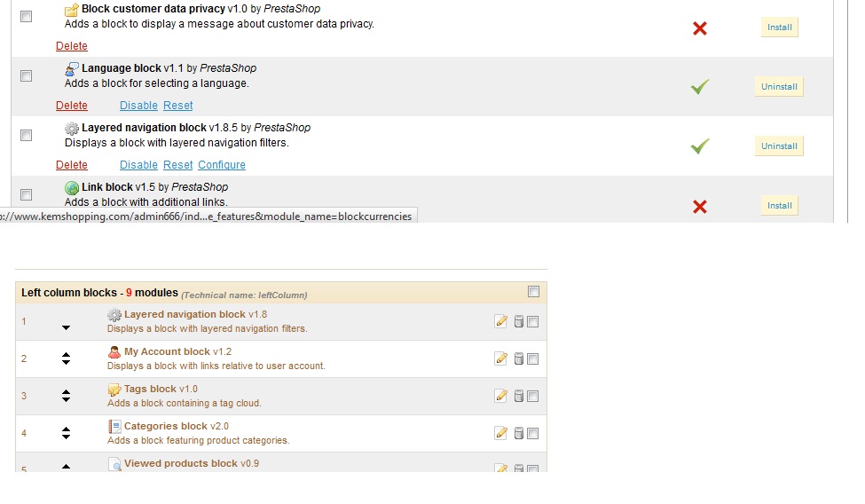Click Disable link under Language block

click(x=138, y=106)
